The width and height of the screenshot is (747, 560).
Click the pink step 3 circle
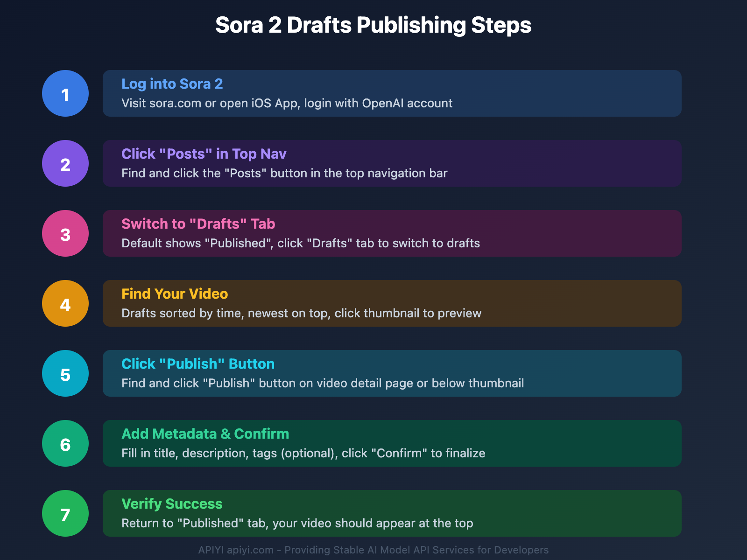[x=65, y=233]
